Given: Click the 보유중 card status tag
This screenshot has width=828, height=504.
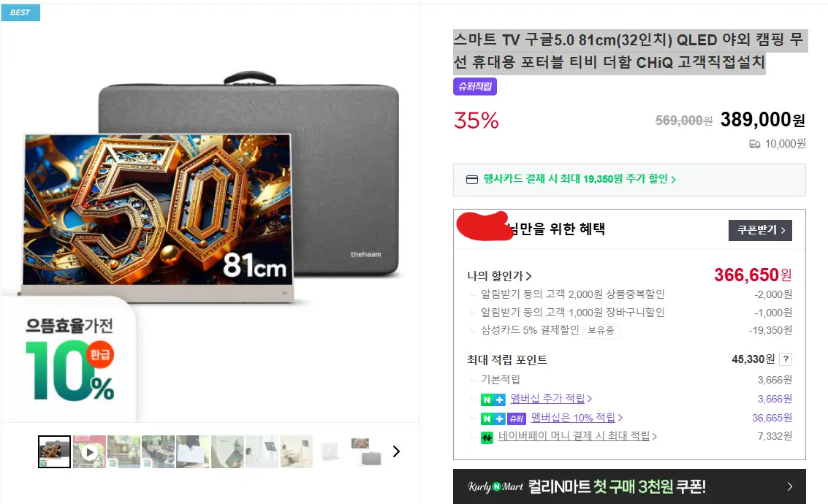Looking at the screenshot, I should [x=601, y=330].
